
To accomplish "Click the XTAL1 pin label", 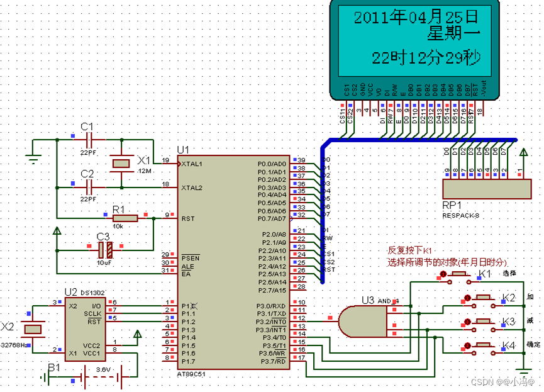I will pyautogui.click(x=192, y=164).
